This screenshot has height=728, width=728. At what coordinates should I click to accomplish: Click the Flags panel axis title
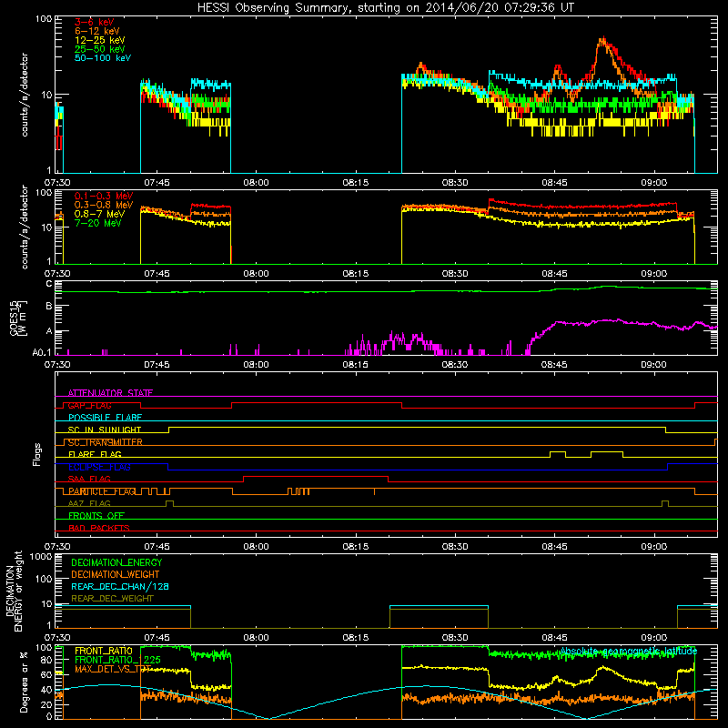point(37,454)
